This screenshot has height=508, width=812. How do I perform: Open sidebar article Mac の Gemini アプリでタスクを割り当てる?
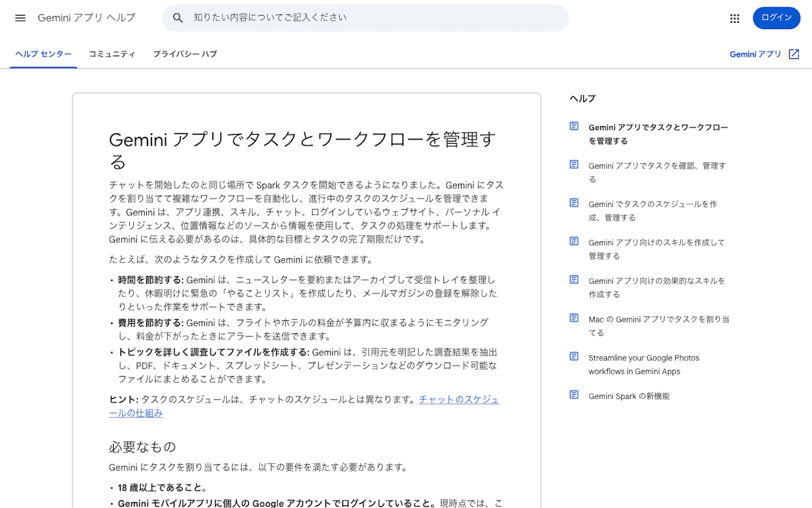tap(659, 326)
